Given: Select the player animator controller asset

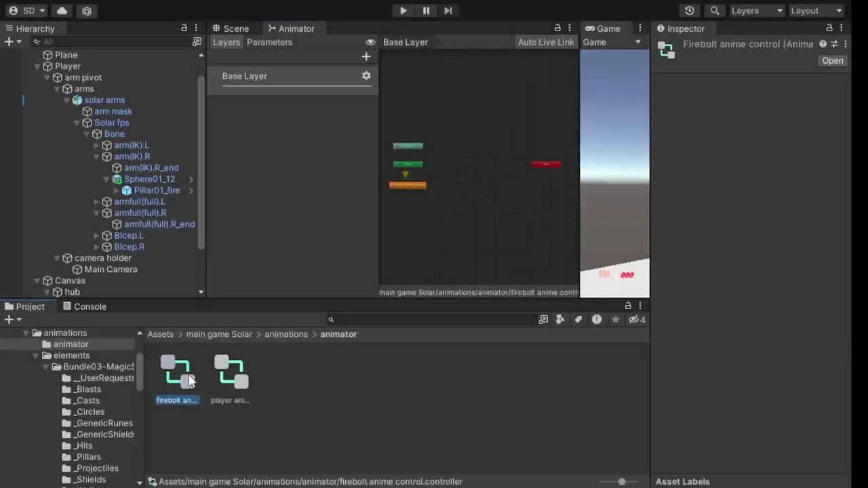Looking at the screenshot, I should tap(231, 379).
